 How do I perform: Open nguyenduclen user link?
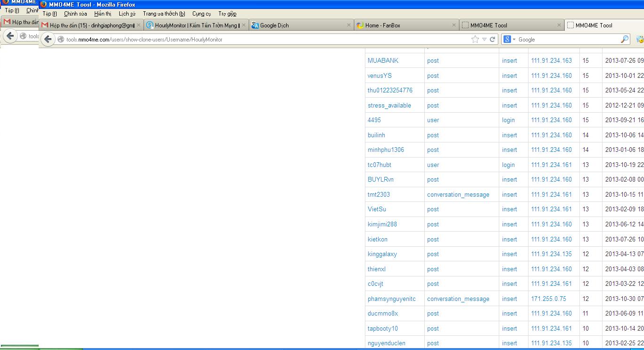(x=387, y=343)
